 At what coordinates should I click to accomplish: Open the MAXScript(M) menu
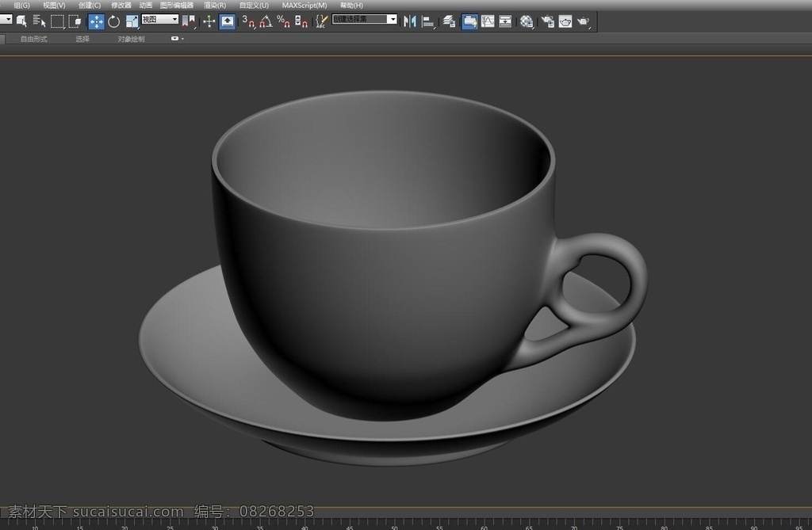point(304,6)
